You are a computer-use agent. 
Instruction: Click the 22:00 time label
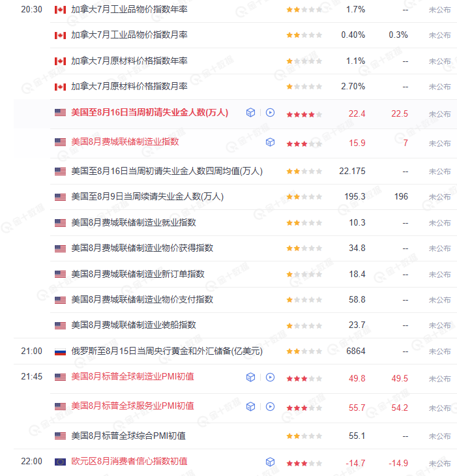pos(31,462)
